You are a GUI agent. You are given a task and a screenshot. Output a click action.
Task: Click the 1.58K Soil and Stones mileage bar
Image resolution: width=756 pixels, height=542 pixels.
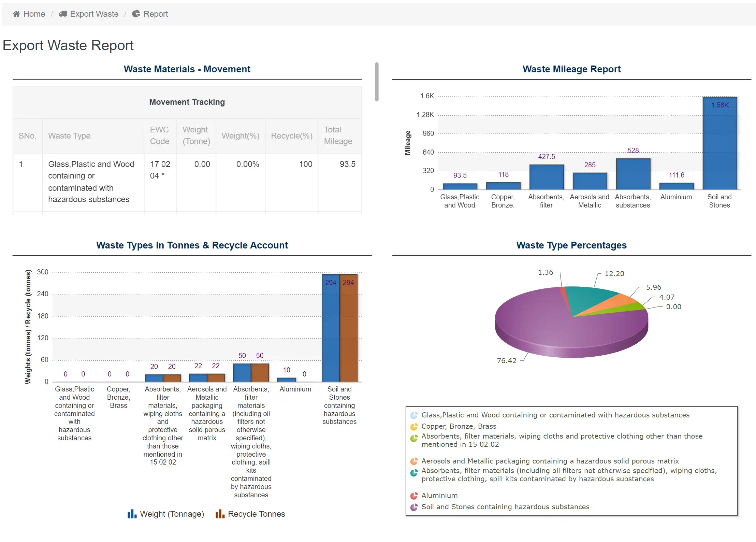(x=719, y=143)
